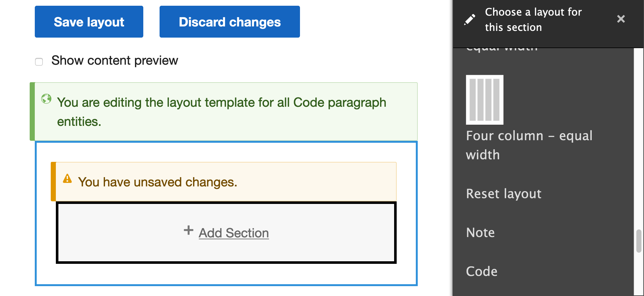Click Save layout
This screenshot has height=296, width=644.
pos(89,21)
